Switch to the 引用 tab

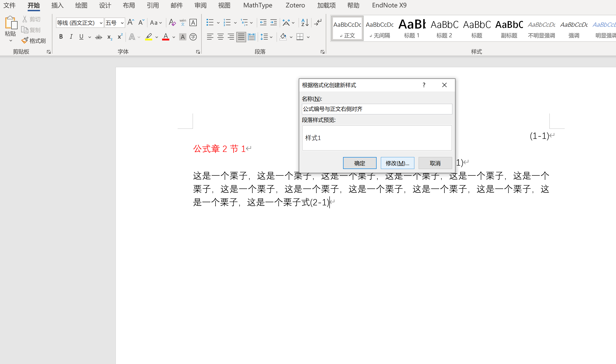point(153,5)
